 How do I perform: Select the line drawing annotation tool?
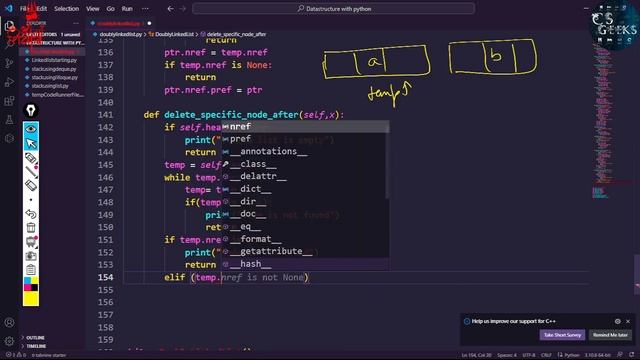[31, 172]
